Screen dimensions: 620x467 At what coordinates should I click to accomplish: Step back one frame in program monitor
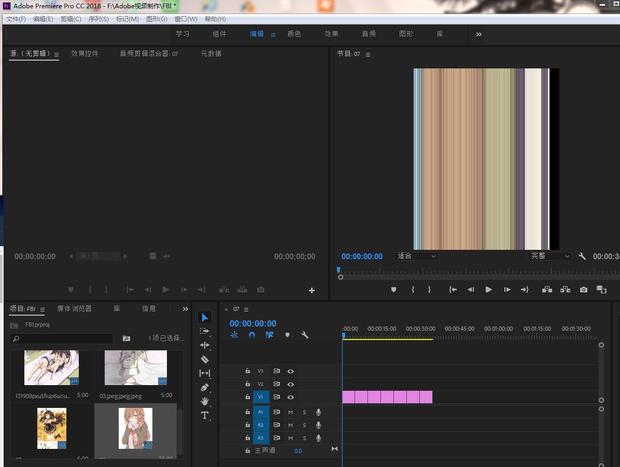tap(471, 290)
